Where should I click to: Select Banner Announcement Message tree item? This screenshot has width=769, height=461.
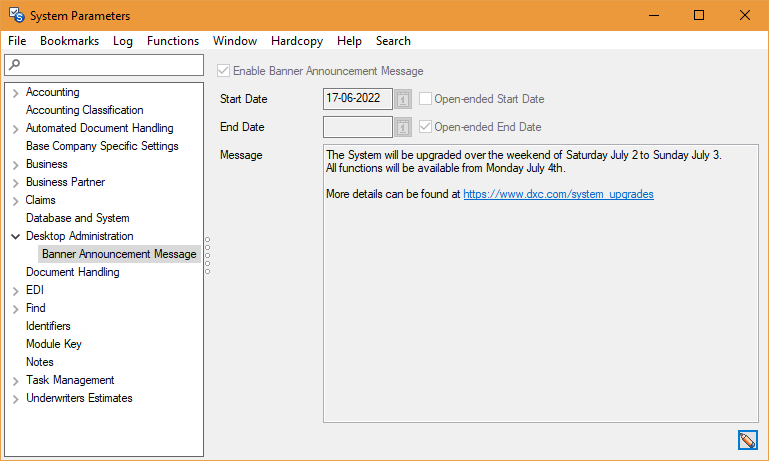coord(119,254)
